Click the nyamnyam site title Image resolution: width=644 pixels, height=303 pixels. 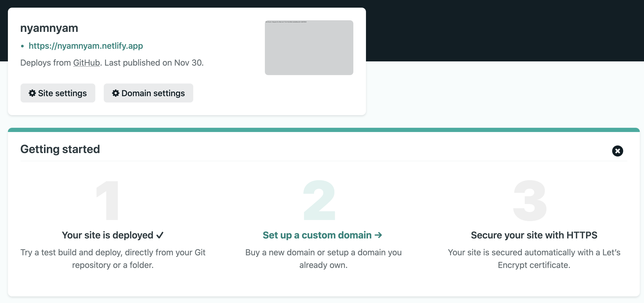tap(49, 28)
